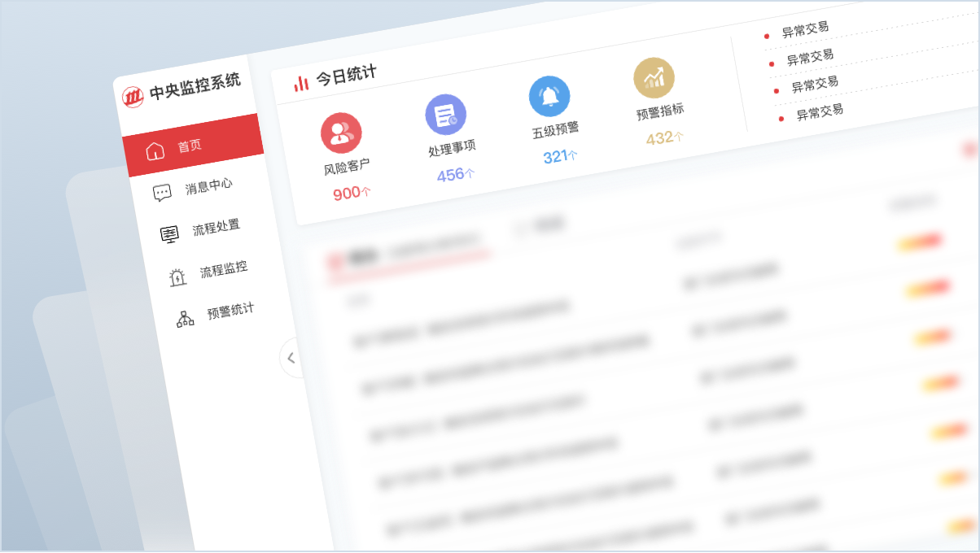Click the 中央监控系统 red logo icon

coord(133,97)
